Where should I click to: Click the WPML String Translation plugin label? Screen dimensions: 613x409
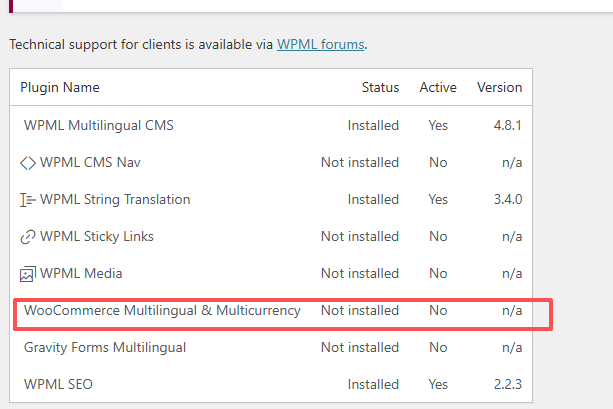pyautogui.click(x=115, y=200)
